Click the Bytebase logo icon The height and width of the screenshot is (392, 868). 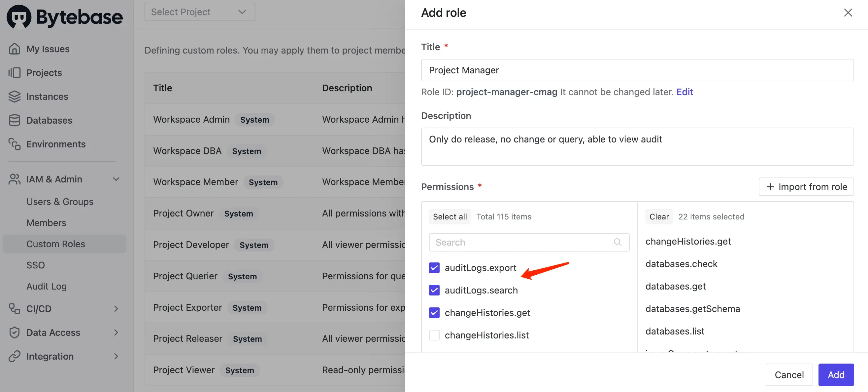click(x=19, y=17)
